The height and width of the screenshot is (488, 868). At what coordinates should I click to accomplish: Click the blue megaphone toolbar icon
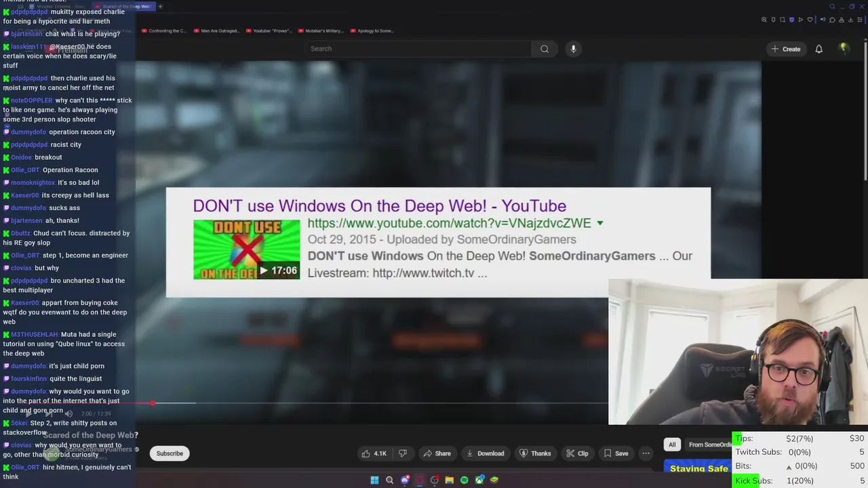[823, 19]
